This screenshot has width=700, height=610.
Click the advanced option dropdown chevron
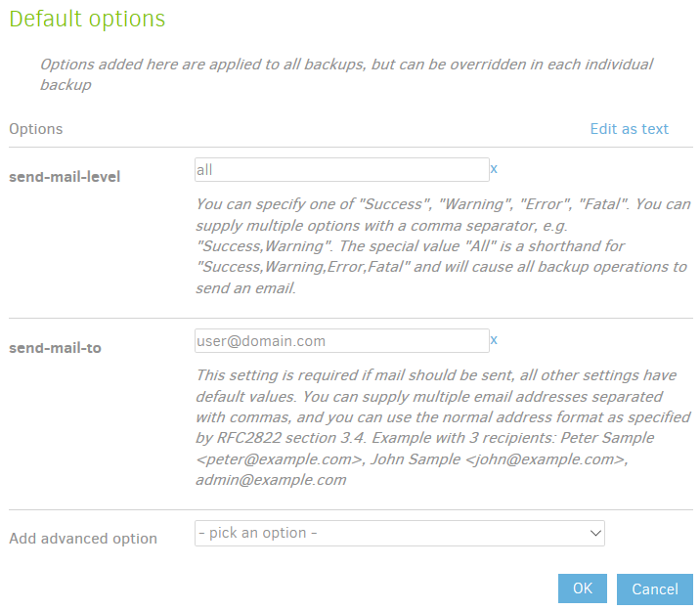pyautogui.click(x=595, y=533)
